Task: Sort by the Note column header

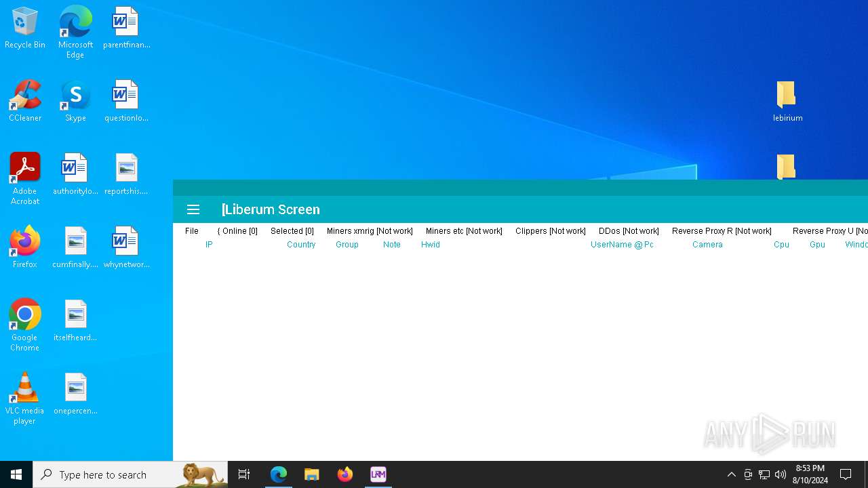Action: (x=392, y=245)
